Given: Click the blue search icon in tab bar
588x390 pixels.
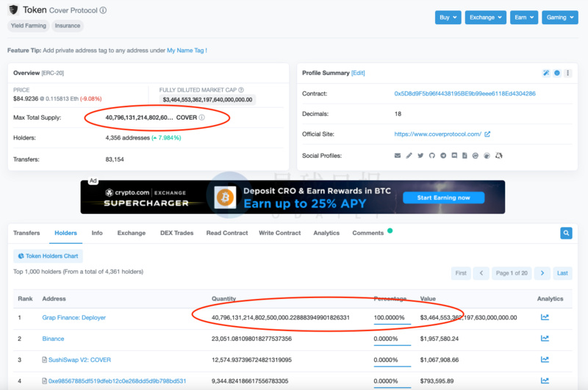Looking at the screenshot, I should click(x=566, y=233).
